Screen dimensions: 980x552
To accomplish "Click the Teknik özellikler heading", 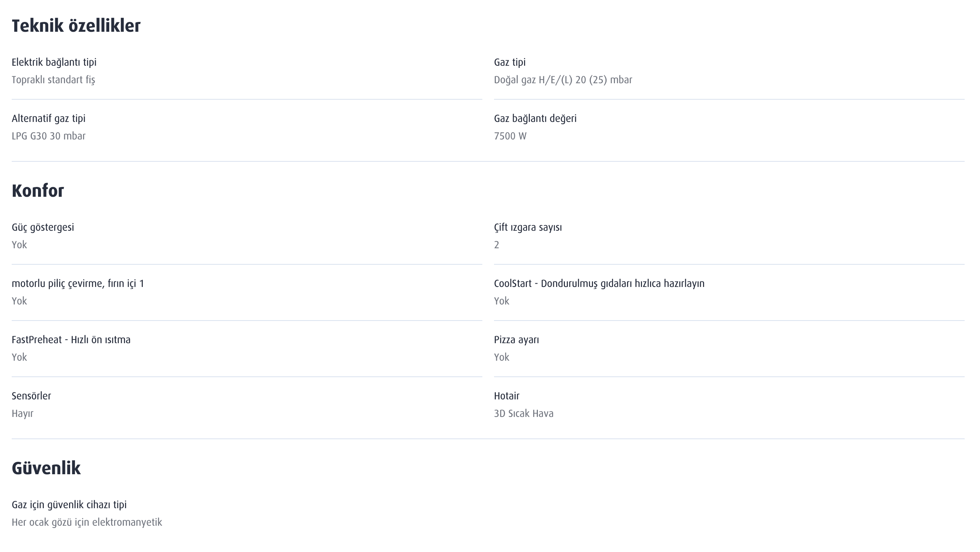I will tap(76, 26).
